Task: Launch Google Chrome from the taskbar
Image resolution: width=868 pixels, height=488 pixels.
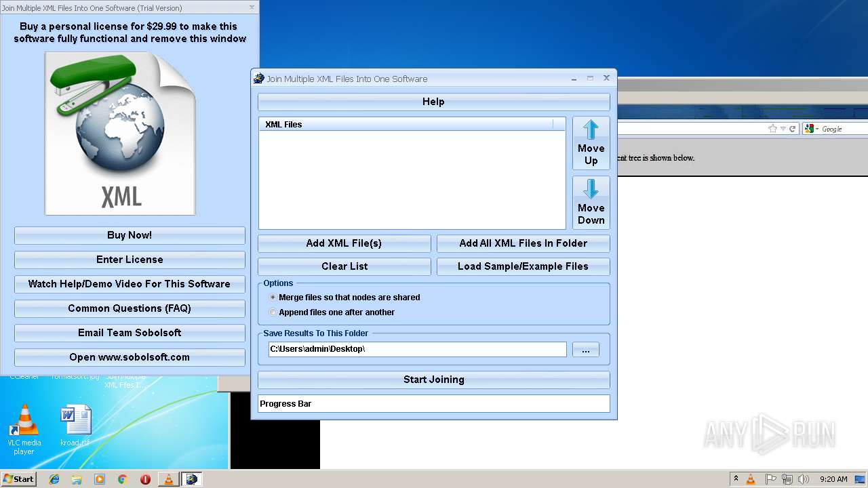Action: (x=123, y=479)
